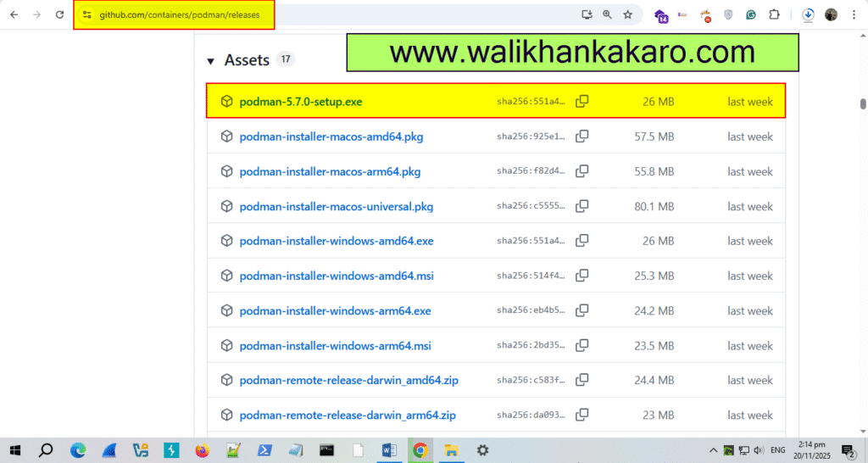Collapse the Assets section triangle
868x463 pixels.
click(x=210, y=61)
